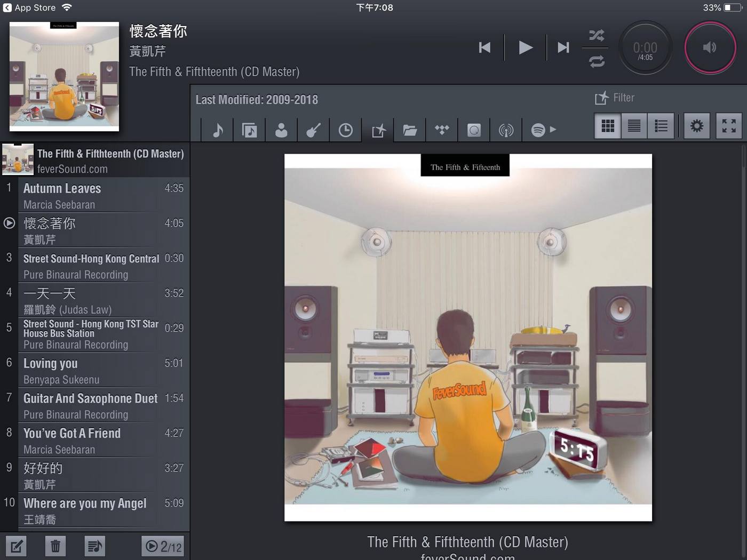The image size is (747, 560).
Task: Browse by clock history icon
Action: click(x=345, y=130)
